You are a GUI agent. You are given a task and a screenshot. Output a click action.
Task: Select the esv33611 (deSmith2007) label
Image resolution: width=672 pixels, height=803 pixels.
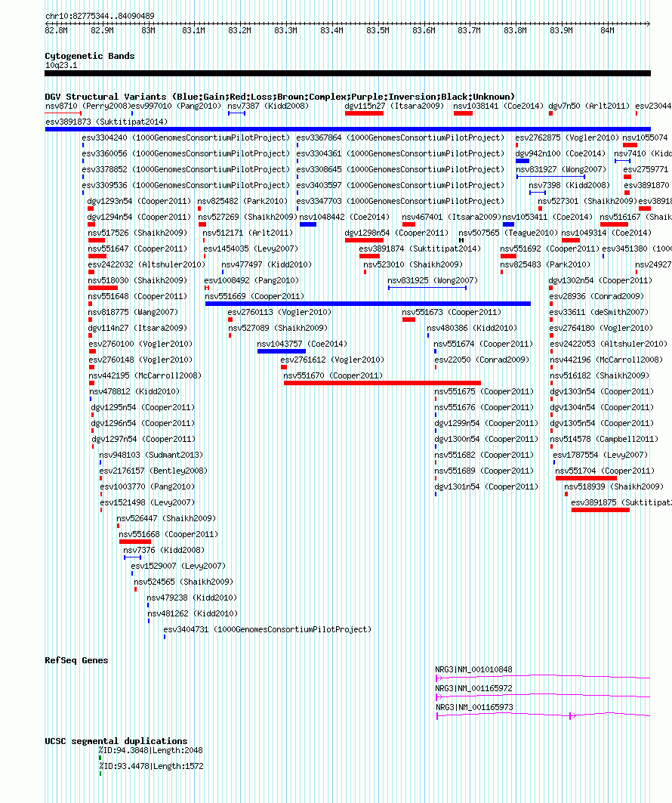point(599,313)
